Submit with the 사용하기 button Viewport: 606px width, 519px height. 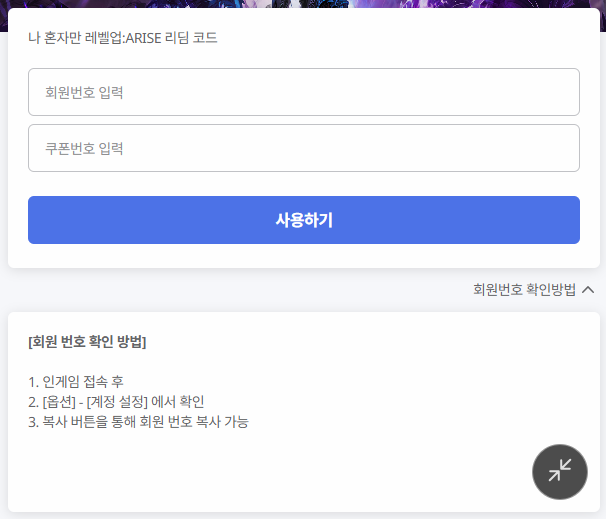click(x=304, y=220)
